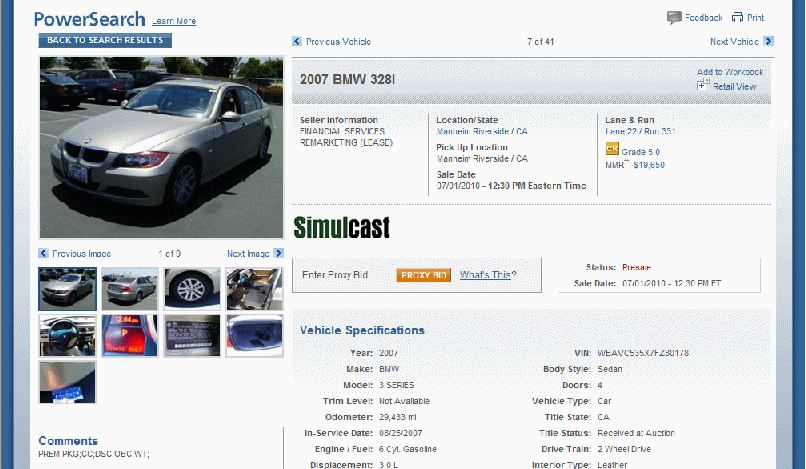Select the rear view car thumbnail

pyautogui.click(x=130, y=288)
